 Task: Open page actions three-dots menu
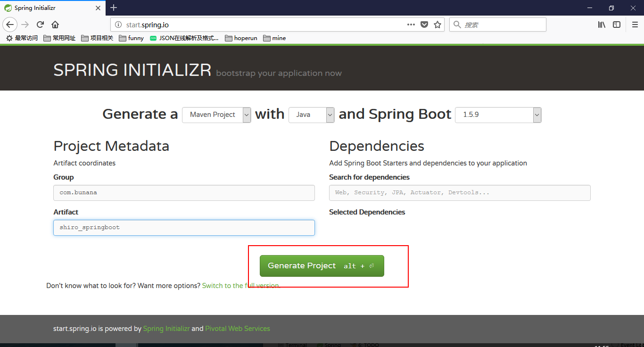pos(411,25)
